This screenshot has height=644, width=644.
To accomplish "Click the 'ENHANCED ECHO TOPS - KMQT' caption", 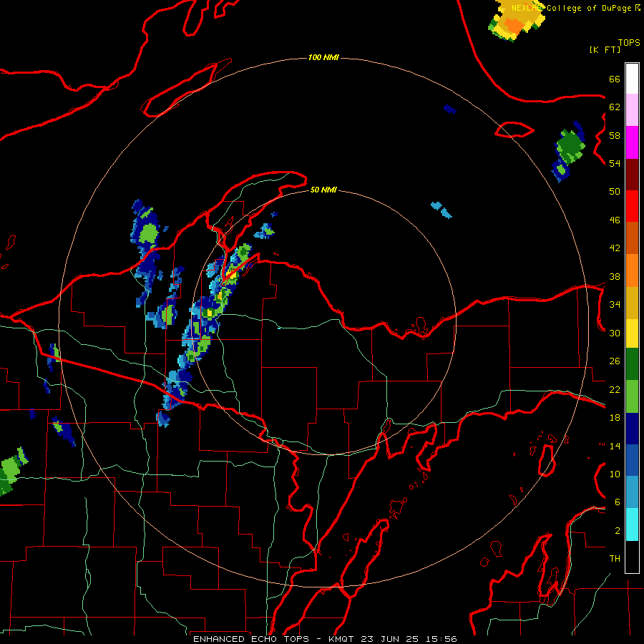I will (x=275, y=639).
